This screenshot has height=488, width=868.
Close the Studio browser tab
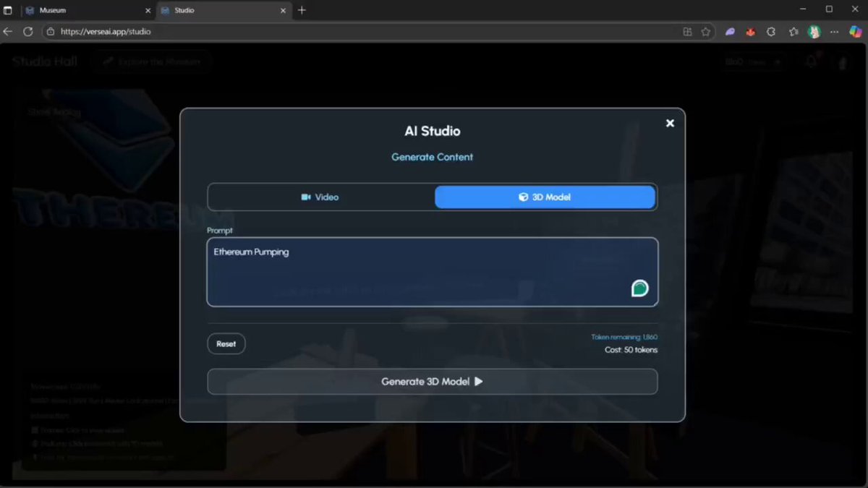283,11
